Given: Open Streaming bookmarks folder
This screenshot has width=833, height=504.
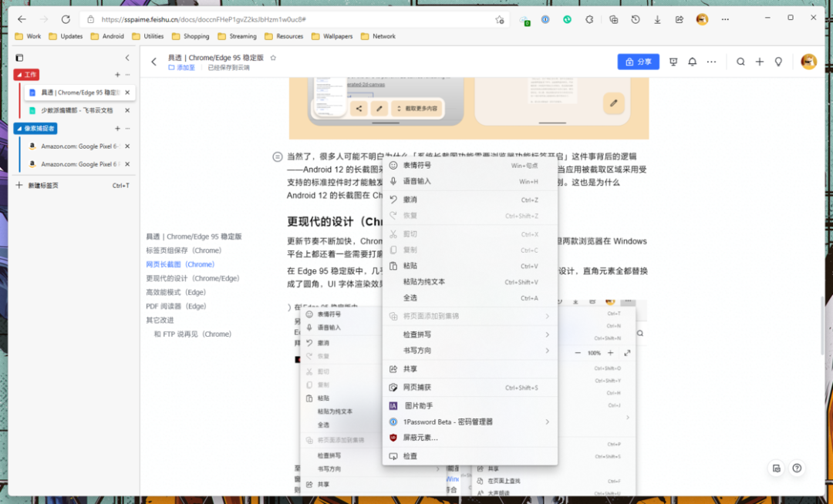Looking at the screenshot, I should click(237, 36).
